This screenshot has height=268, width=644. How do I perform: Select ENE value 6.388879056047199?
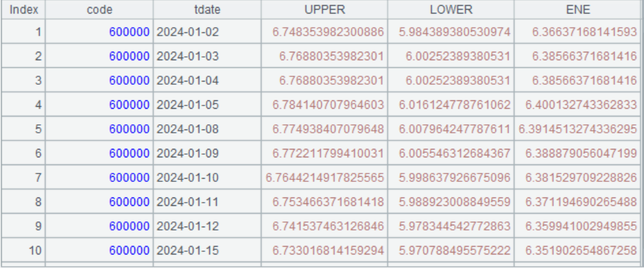coord(577,153)
